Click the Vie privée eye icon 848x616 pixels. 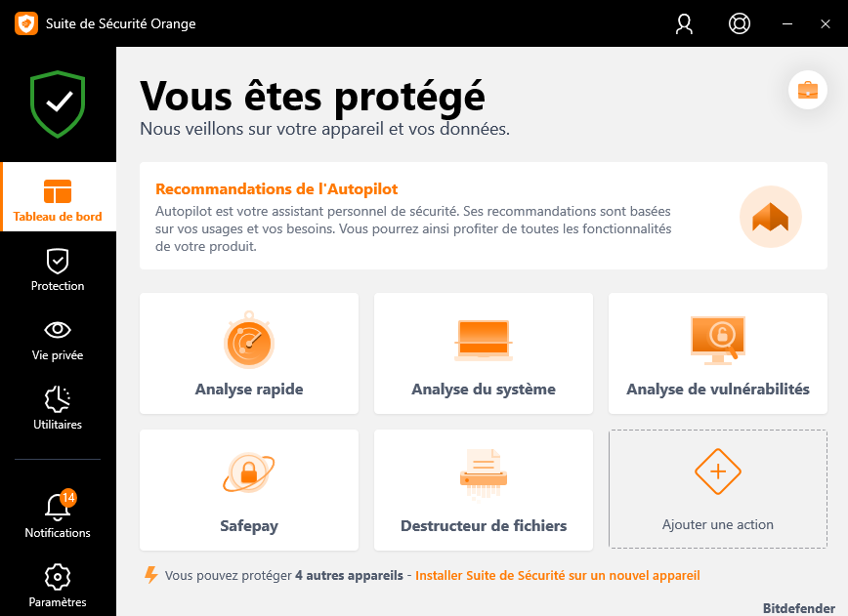point(58,330)
